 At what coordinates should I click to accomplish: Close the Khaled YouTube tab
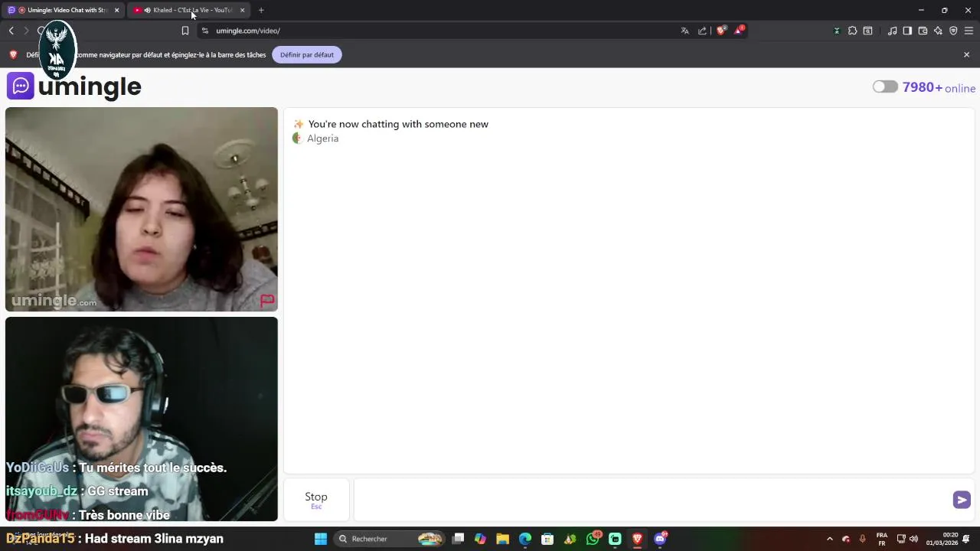(x=242, y=10)
